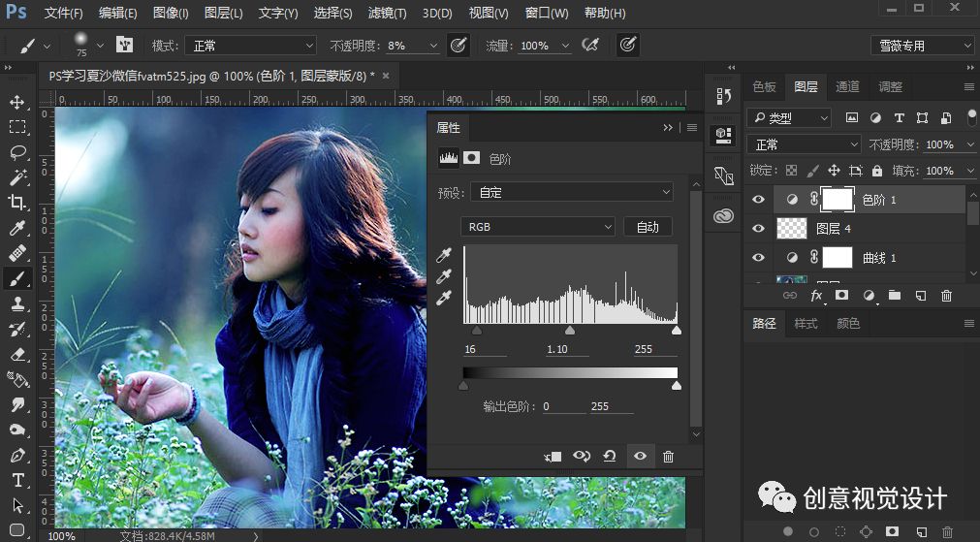Select the Lasso tool
Image resolution: width=980 pixels, height=542 pixels.
tap(16, 152)
